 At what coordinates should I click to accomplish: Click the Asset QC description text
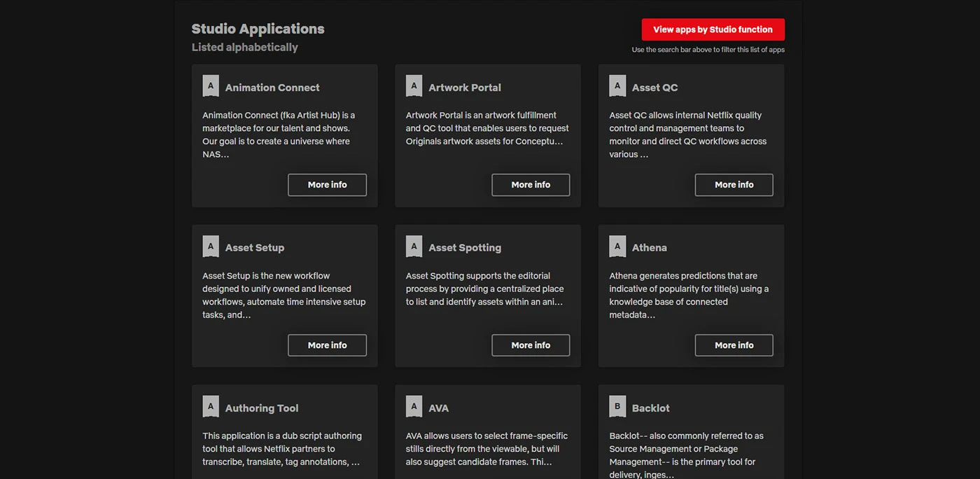688,134
